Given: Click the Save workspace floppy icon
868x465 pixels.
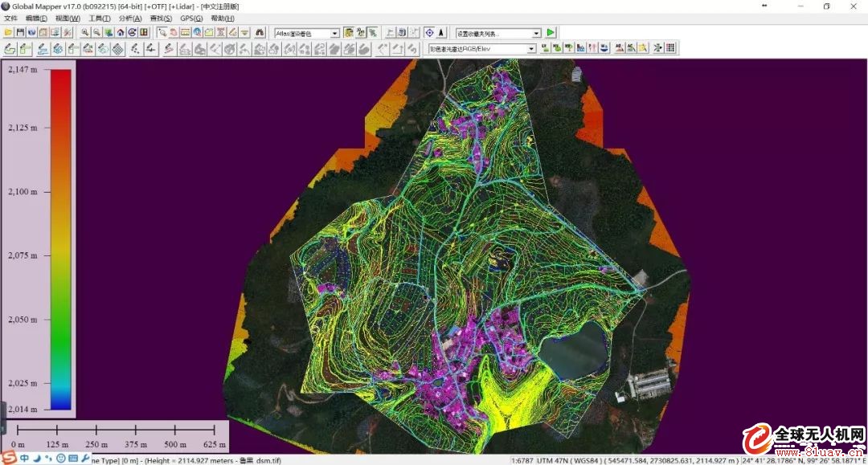Looking at the screenshot, I should (20, 33).
